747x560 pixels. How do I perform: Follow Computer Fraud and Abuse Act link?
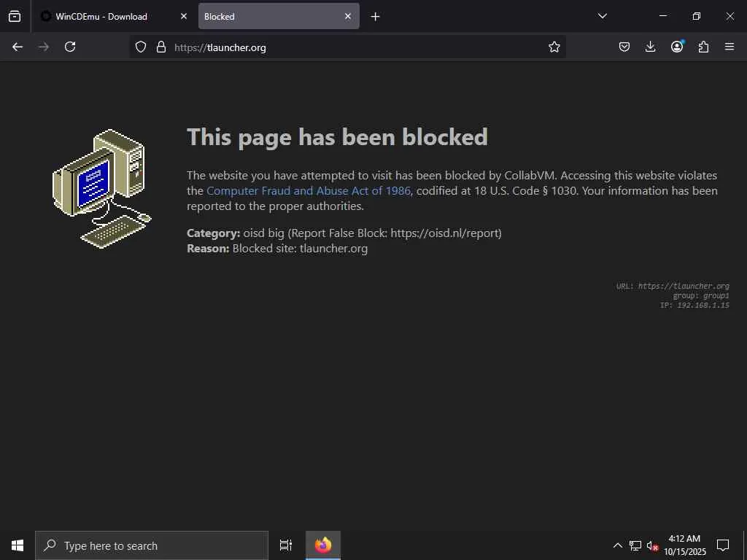coord(309,190)
